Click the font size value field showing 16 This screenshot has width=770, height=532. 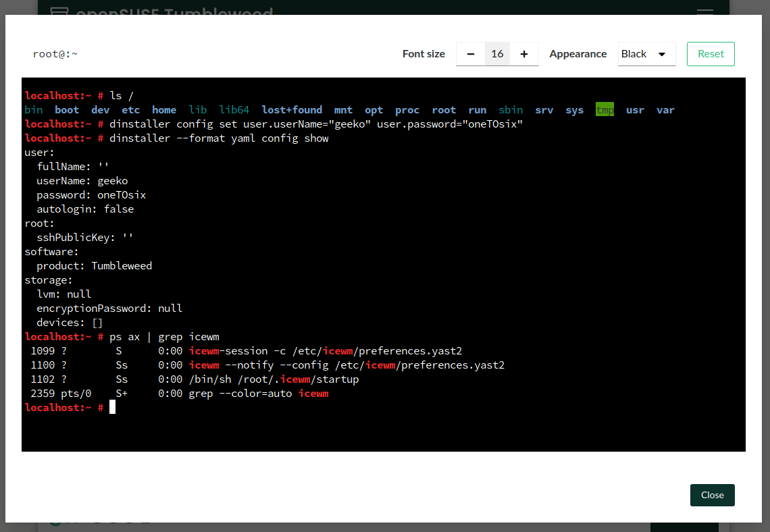click(497, 54)
